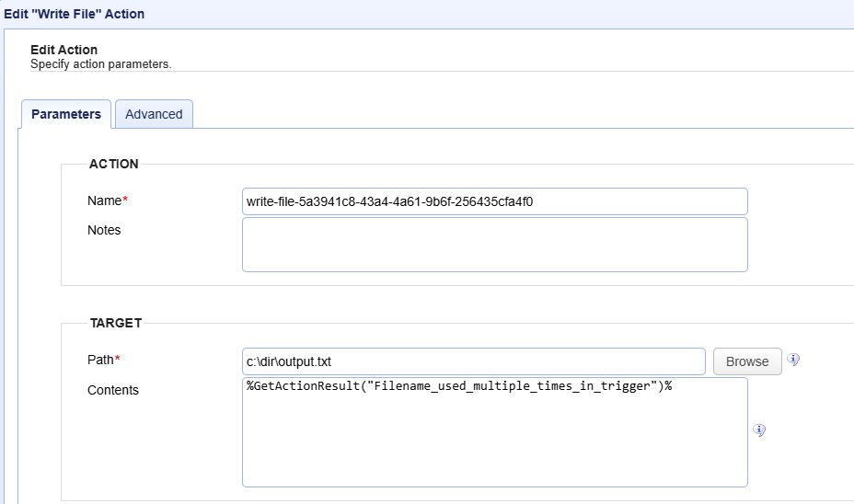Click the Name field label
854x504 pixels.
click(104, 200)
